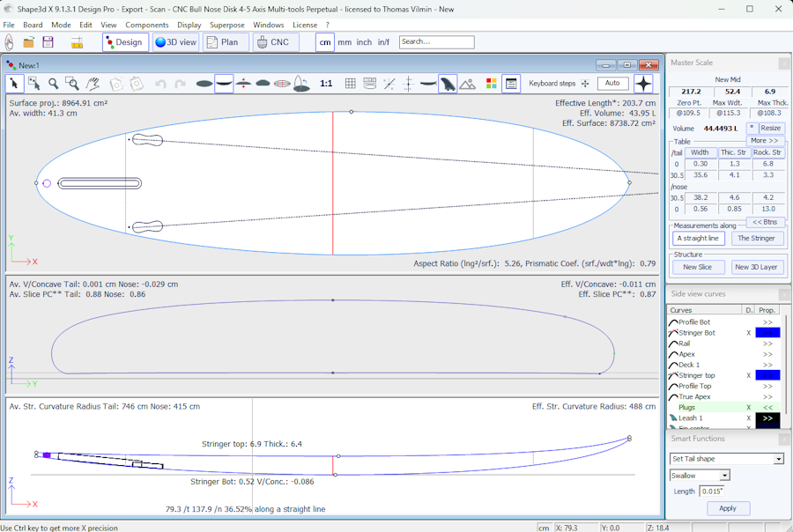Toggle display X for Stringer Bot curve
This screenshot has width=793, height=532.
749,333
